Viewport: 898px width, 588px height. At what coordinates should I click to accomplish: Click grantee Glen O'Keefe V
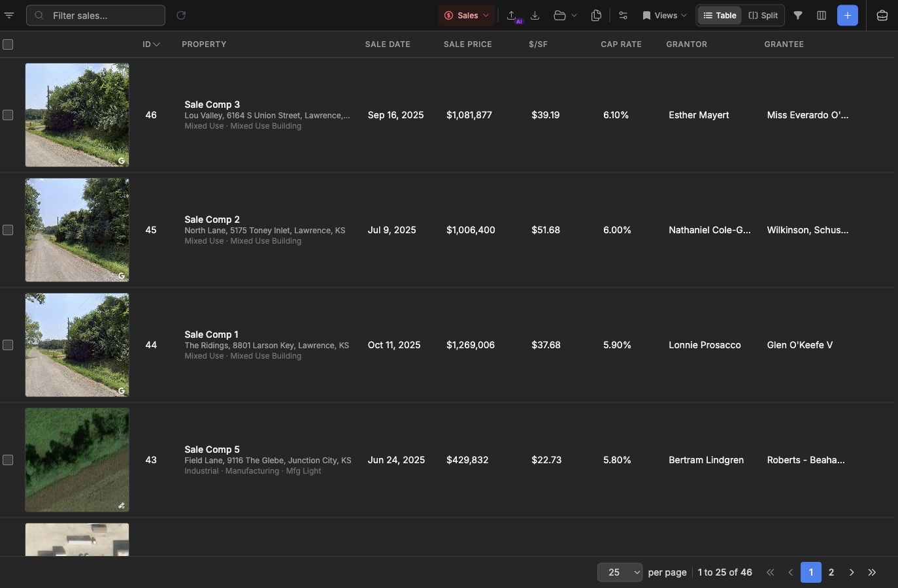pyautogui.click(x=799, y=345)
